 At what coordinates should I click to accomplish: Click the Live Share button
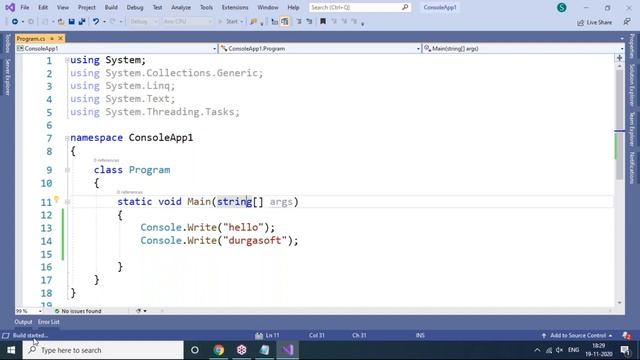point(595,22)
